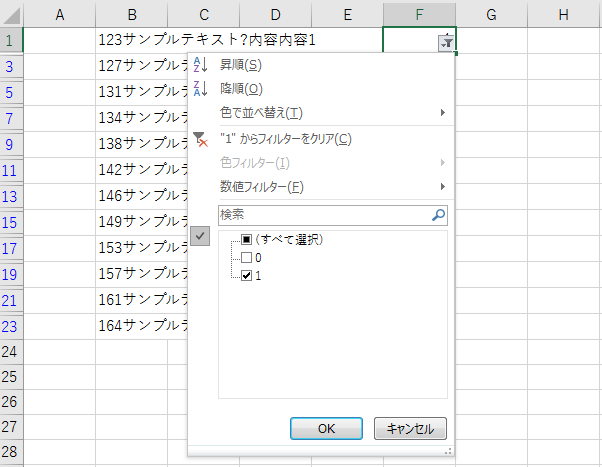Click the checkmark icon beside the filter list
Screen dimensions: 602x467
pos(199,236)
